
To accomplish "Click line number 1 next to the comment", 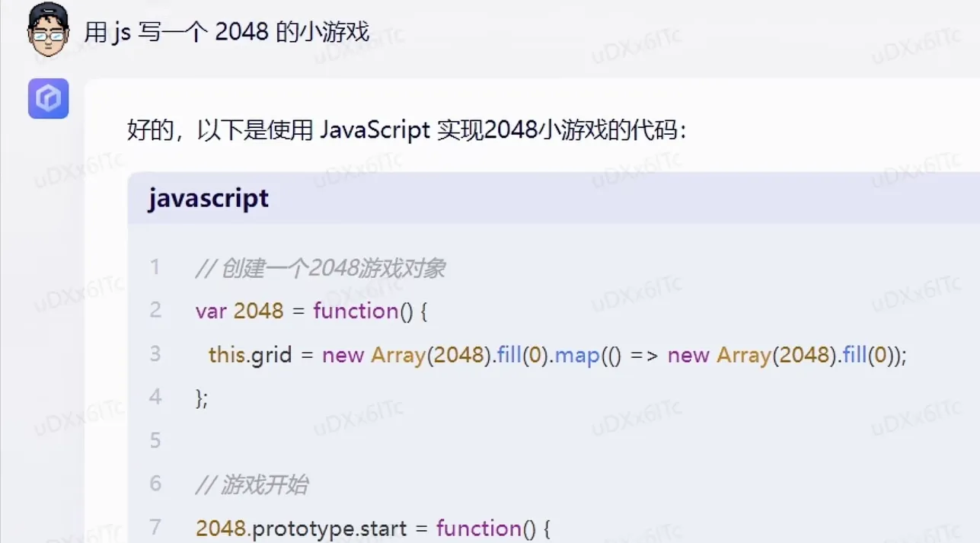I will click(x=155, y=268).
